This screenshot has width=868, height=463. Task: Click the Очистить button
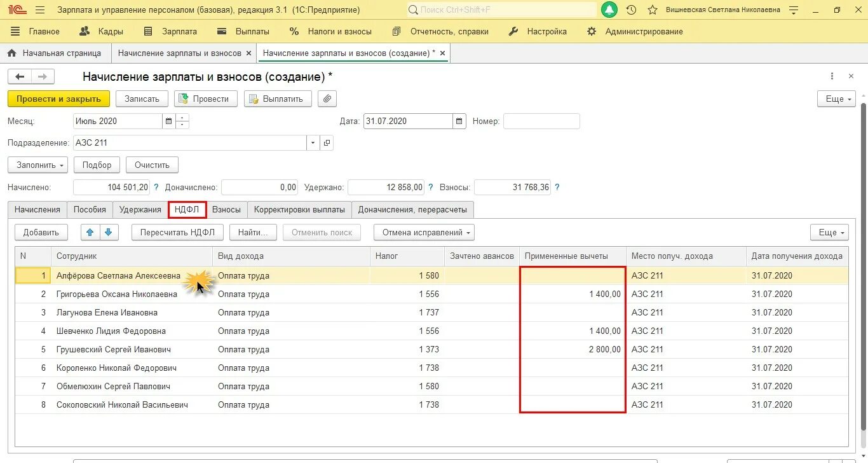click(152, 165)
